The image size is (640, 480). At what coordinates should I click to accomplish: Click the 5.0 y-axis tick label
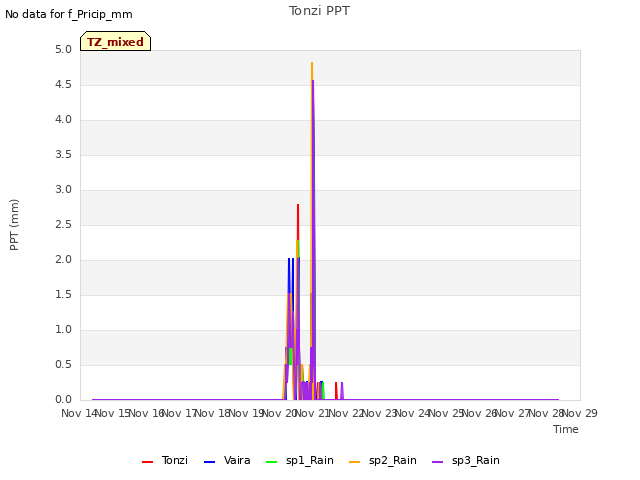click(x=63, y=50)
